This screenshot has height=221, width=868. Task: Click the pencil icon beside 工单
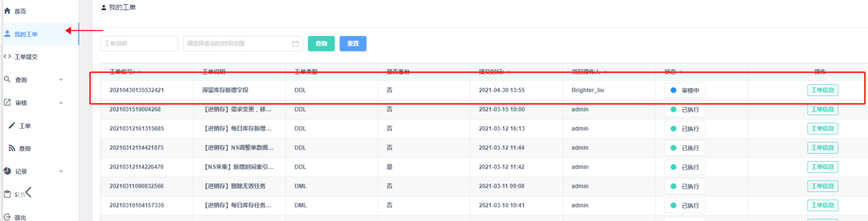click(x=12, y=125)
